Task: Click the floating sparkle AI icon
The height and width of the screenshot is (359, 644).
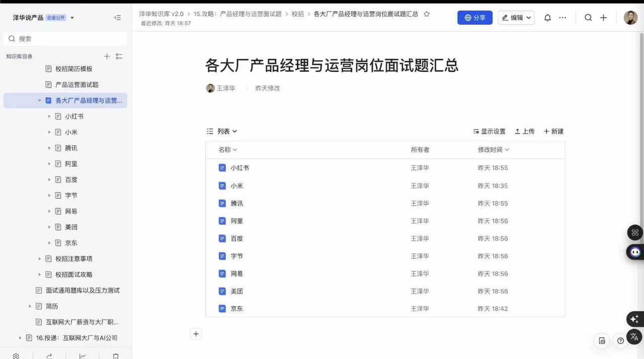Action: [x=634, y=319]
